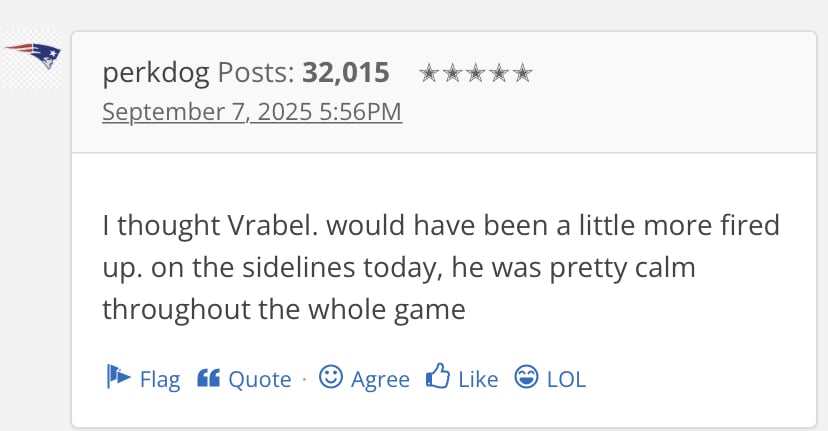Click the smiley face Agree icon
Viewport: 828px width, 431px height.
pos(331,377)
